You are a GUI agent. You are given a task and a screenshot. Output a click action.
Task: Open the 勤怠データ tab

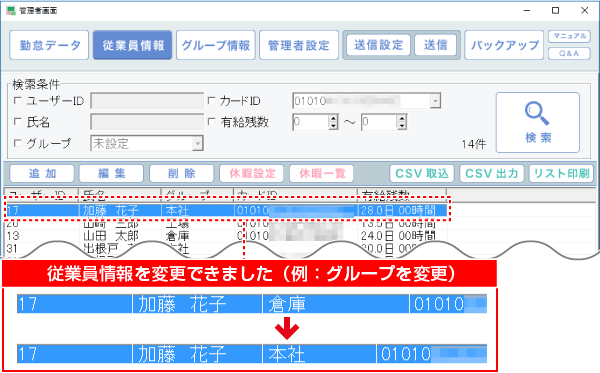(49, 45)
